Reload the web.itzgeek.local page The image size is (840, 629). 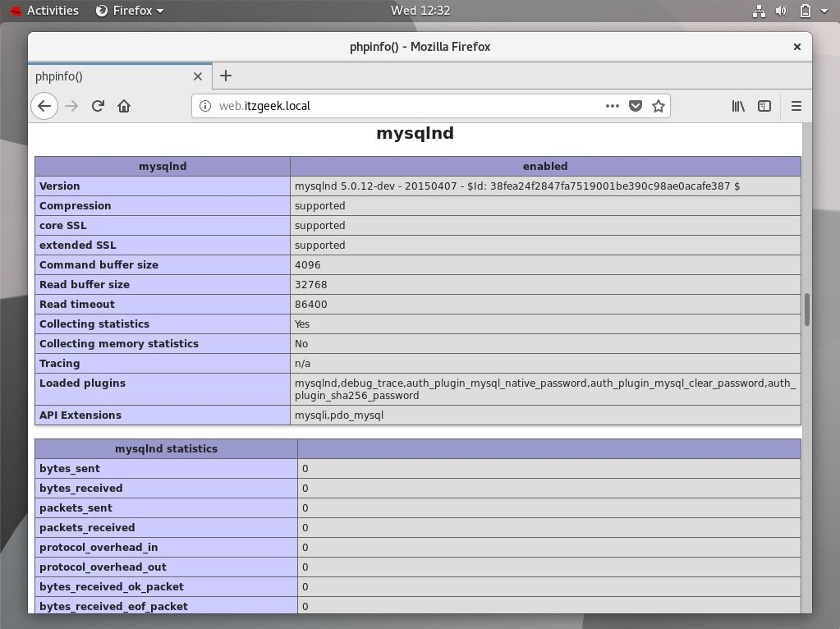(97, 105)
